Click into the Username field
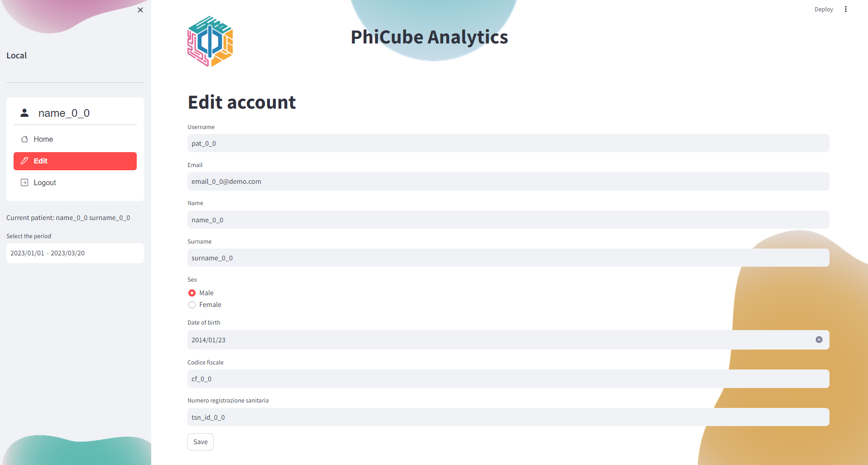 tap(508, 143)
